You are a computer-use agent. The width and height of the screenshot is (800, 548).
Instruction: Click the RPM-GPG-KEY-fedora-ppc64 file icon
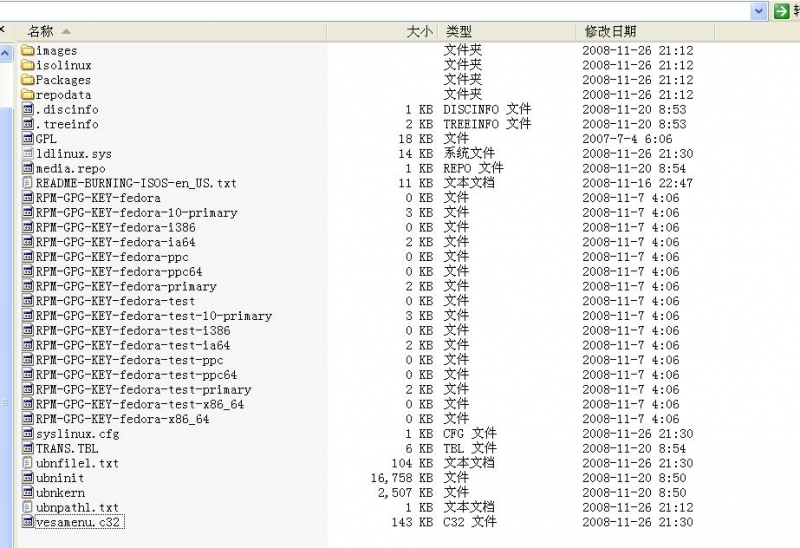[x=28, y=271]
